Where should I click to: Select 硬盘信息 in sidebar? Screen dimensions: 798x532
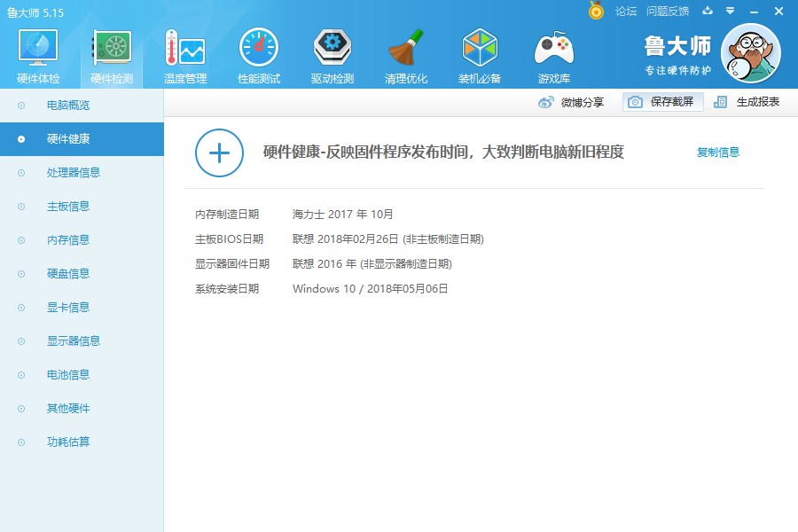coord(82,273)
